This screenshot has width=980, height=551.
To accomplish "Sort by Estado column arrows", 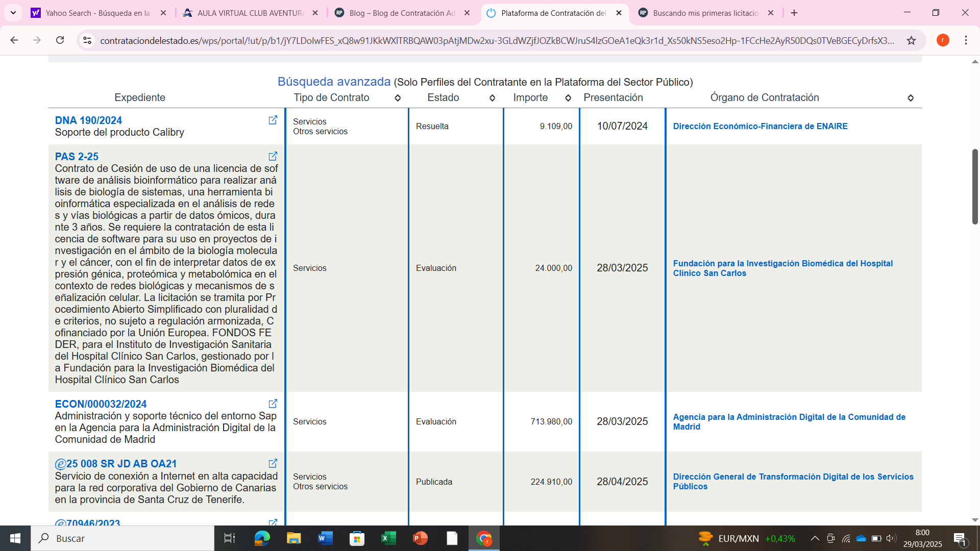I will (x=492, y=98).
